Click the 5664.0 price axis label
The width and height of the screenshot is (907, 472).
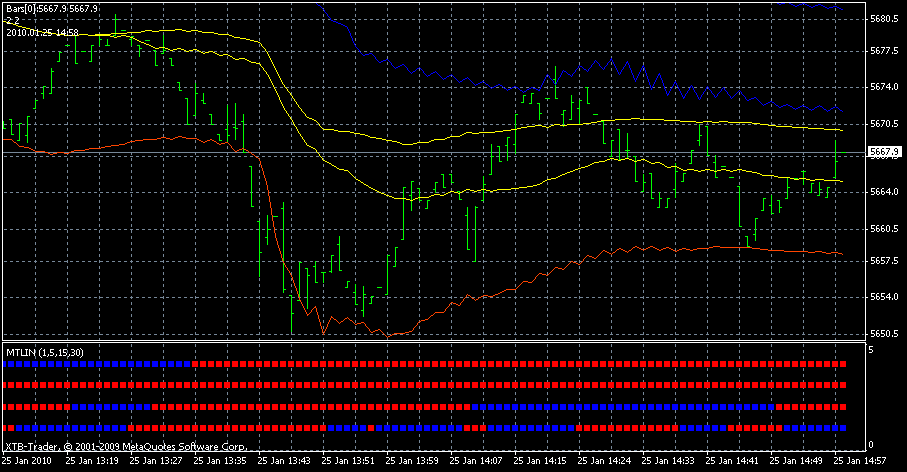pyautogui.click(x=884, y=191)
